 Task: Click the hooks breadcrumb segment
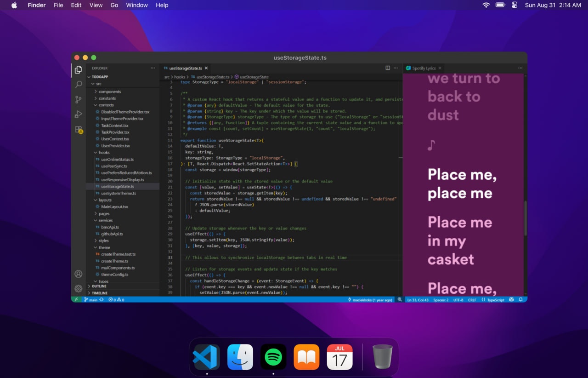pos(180,77)
